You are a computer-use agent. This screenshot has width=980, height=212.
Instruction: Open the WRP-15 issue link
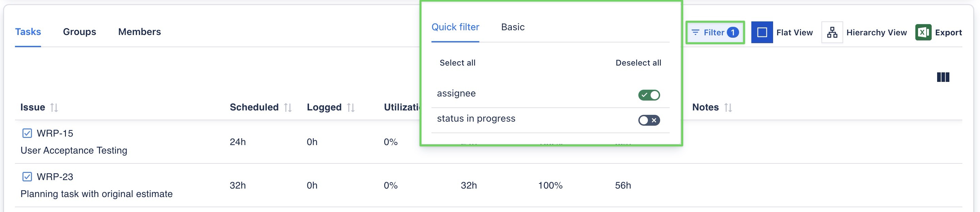[x=55, y=134]
